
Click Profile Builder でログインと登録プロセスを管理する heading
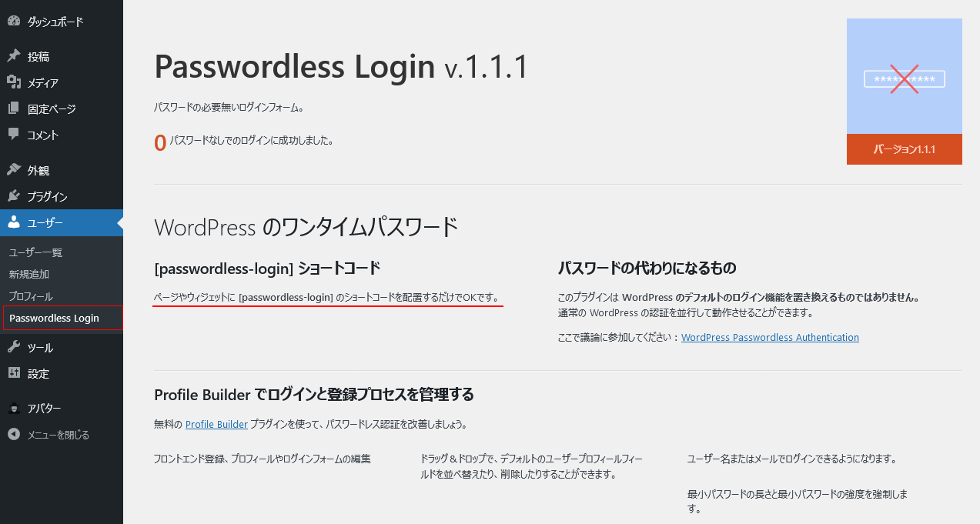click(314, 395)
